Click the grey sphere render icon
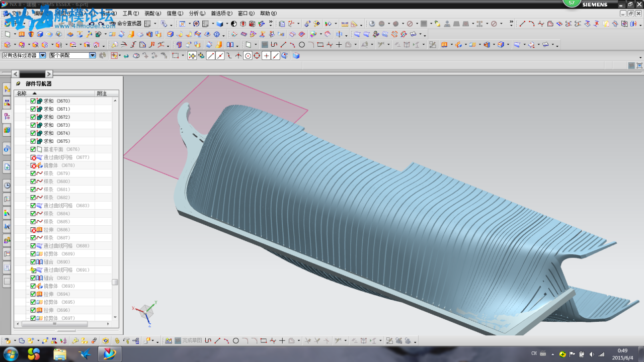This screenshot has height=362, width=644. click(x=372, y=23)
